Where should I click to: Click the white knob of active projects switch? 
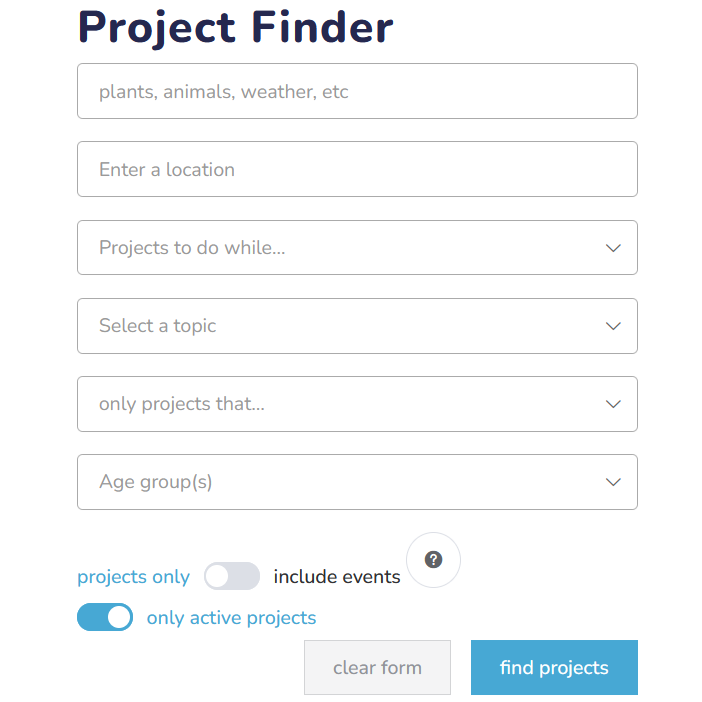(x=119, y=618)
